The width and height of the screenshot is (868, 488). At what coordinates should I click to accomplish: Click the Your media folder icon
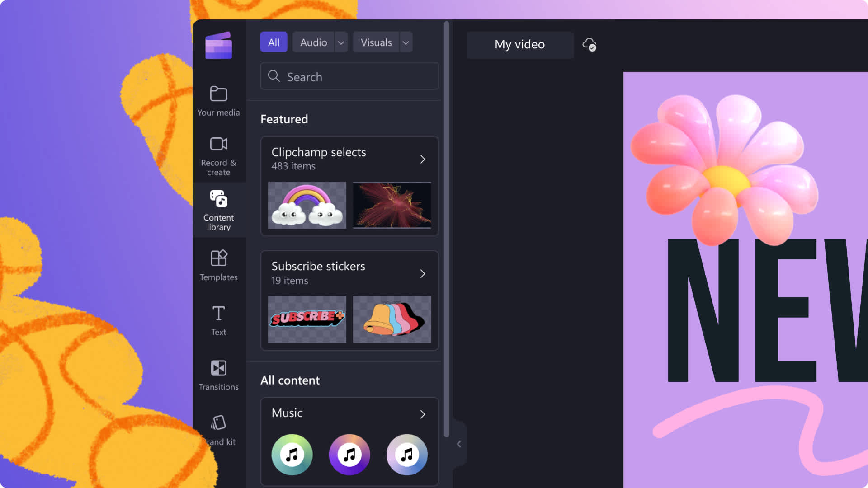[x=218, y=94]
